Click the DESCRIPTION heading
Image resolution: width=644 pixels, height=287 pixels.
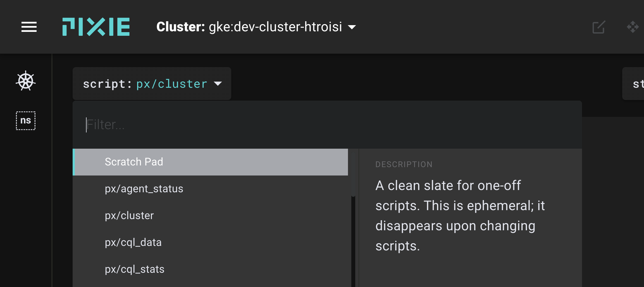click(404, 164)
